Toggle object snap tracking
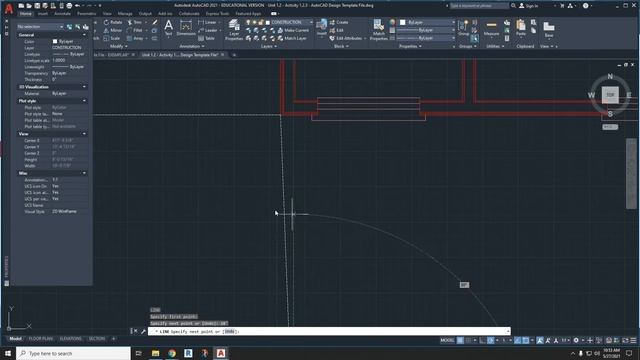 tap(517, 340)
